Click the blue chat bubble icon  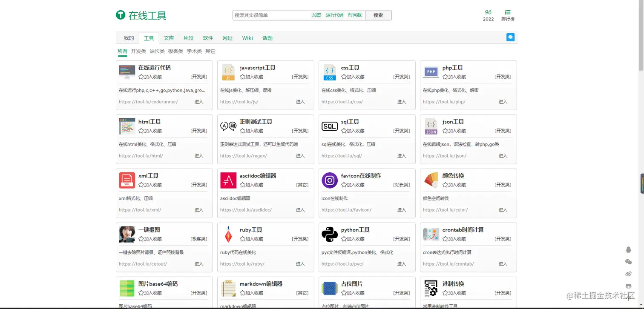510,37
